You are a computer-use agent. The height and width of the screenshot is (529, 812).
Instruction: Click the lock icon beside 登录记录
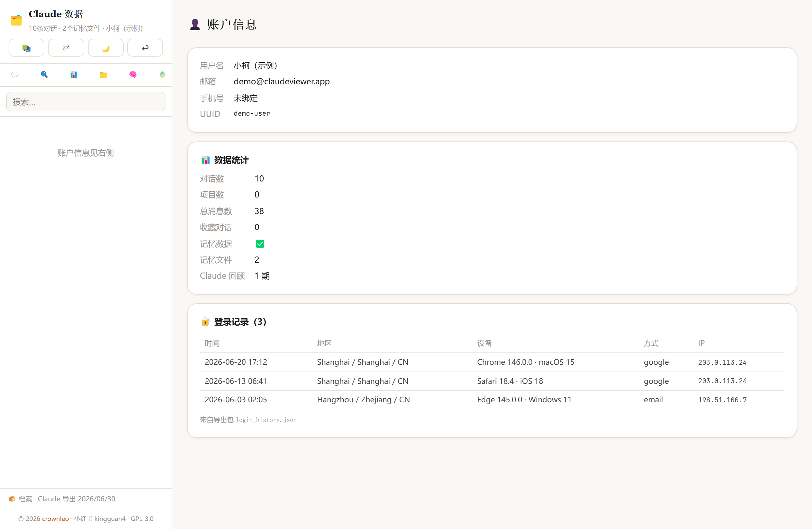coord(205,322)
